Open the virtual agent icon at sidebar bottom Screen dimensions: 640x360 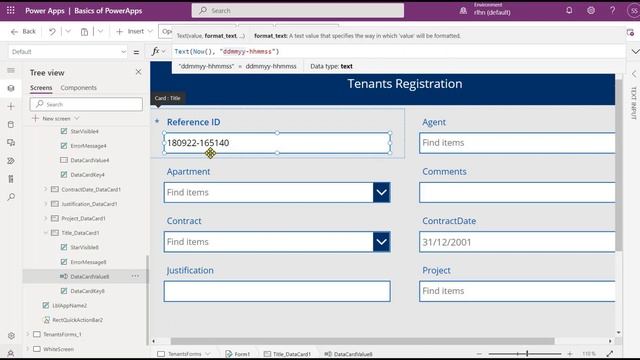11,353
